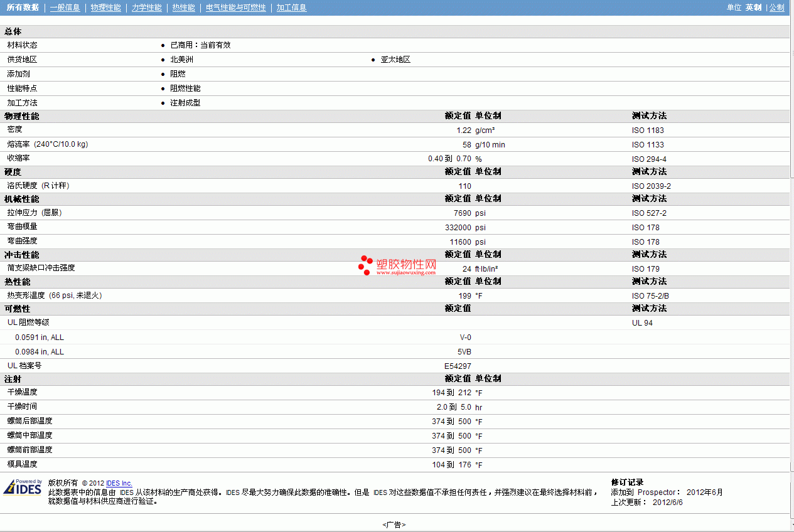Click the 亚太地区 region entry
This screenshot has width=794, height=532.
[395, 60]
